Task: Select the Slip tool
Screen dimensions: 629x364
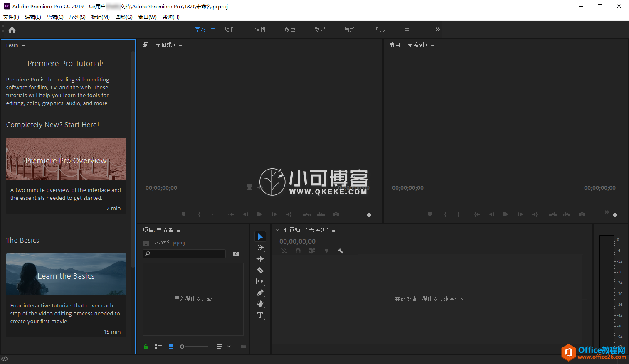Action: (x=260, y=281)
